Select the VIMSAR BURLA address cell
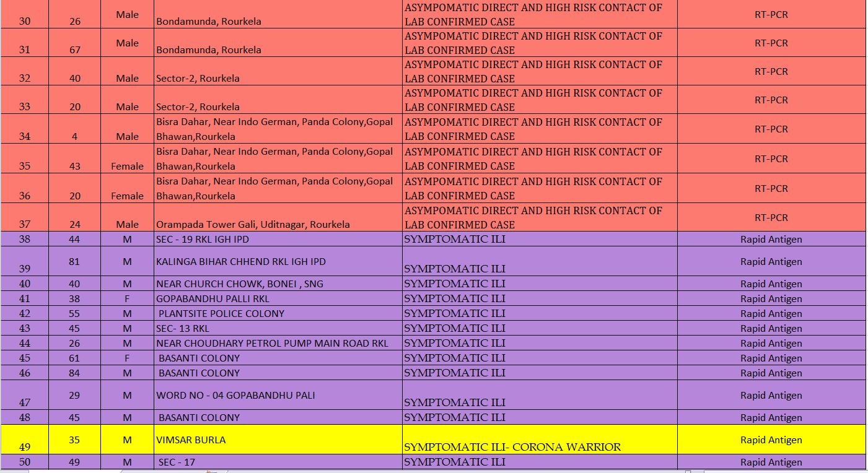This screenshot has height=473, width=868. 278,440
